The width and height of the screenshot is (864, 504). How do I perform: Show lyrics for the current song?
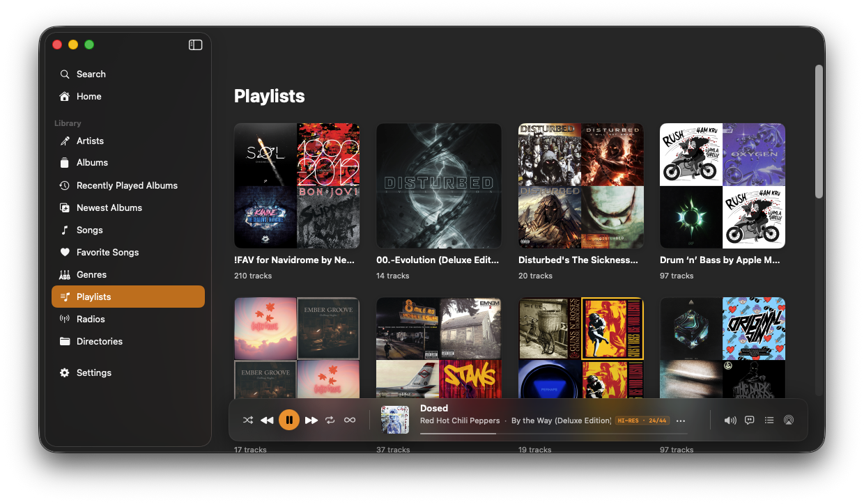click(x=749, y=420)
